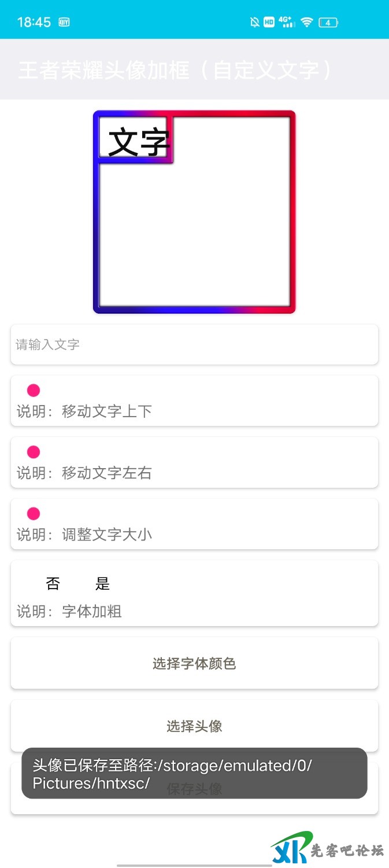Tap the WiFi status bar icon
The width and height of the screenshot is (389, 868).
point(306,21)
